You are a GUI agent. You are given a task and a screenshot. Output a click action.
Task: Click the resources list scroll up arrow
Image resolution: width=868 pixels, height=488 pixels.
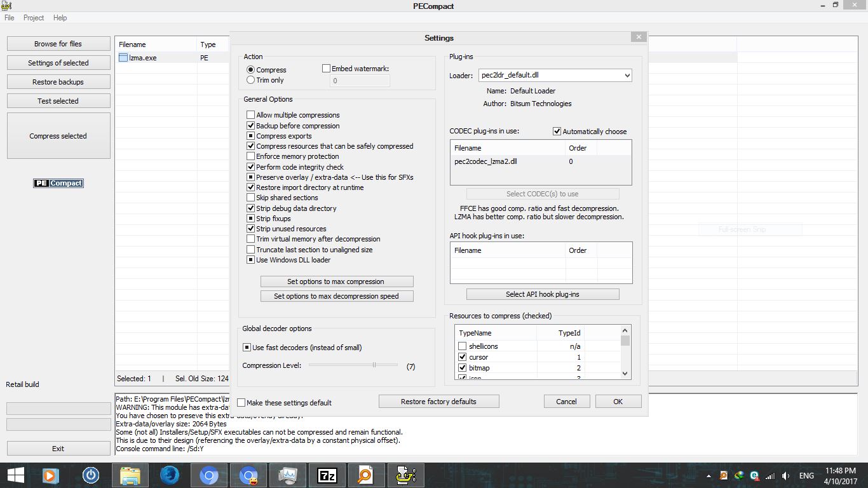point(625,330)
